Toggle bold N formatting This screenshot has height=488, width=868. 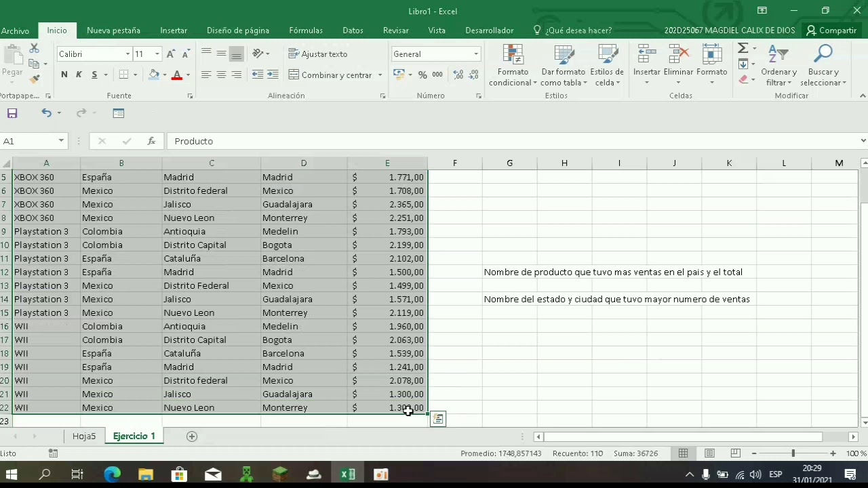(x=64, y=75)
